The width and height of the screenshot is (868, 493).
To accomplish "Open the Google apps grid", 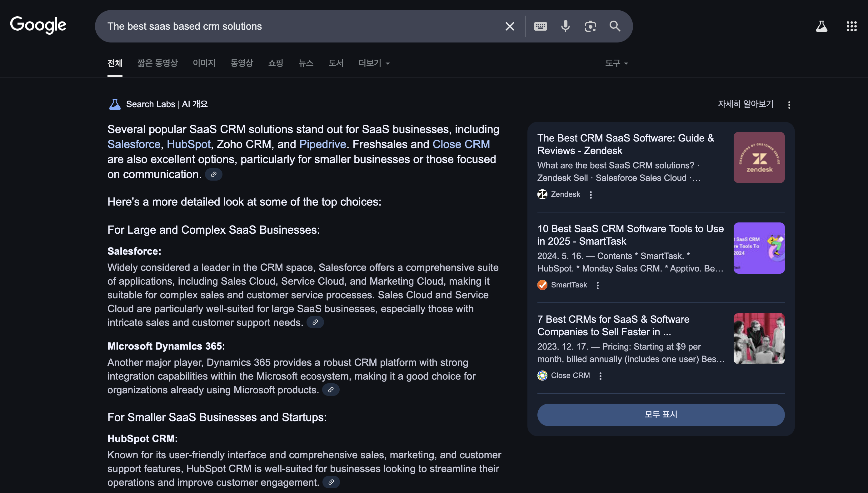I will pos(851,26).
